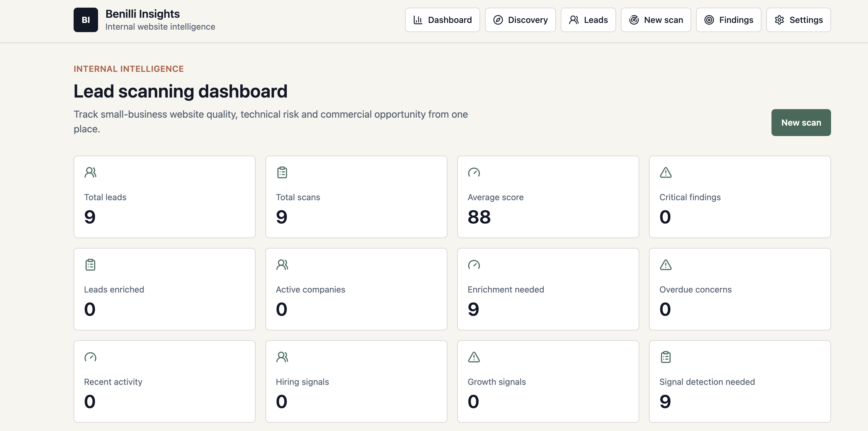Select New scan in the top navigation
This screenshot has width=868, height=431.
(x=656, y=20)
